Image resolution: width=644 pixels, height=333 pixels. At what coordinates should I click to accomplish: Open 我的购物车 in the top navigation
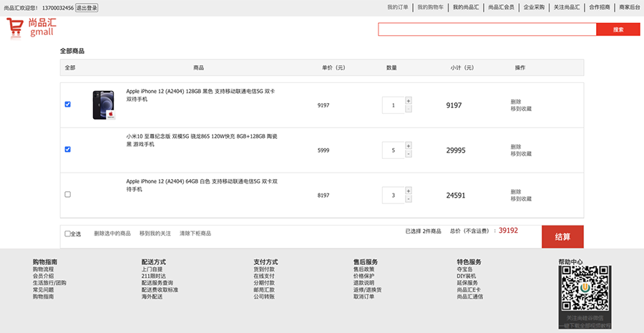tap(431, 7)
